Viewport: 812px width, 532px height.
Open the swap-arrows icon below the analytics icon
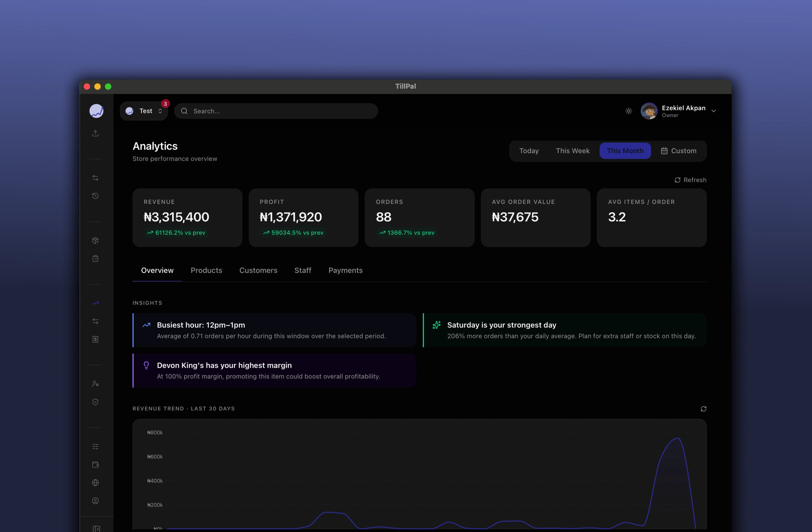point(96,321)
